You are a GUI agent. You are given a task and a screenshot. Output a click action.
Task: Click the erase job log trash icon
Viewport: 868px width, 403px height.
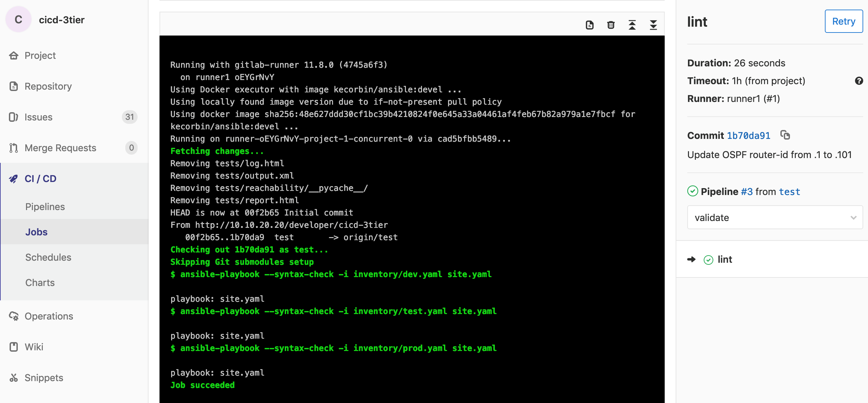click(x=611, y=25)
